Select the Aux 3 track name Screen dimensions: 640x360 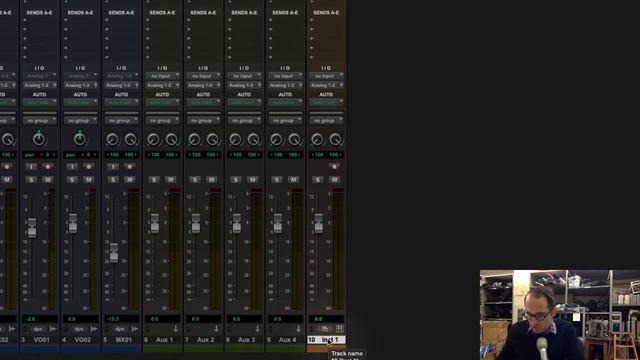[x=247, y=340]
